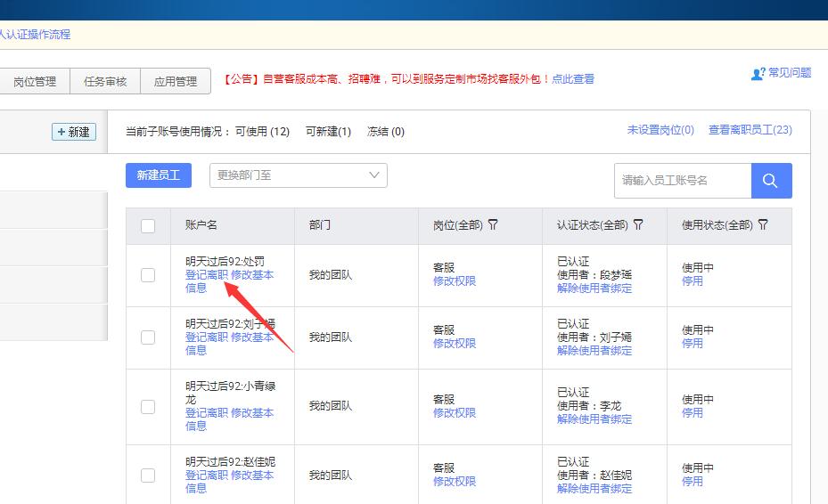Click 修改权限 in the 赵佳妮 row
This screenshot has height=504, width=828.
pyautogui.click(x=455, y=482)
